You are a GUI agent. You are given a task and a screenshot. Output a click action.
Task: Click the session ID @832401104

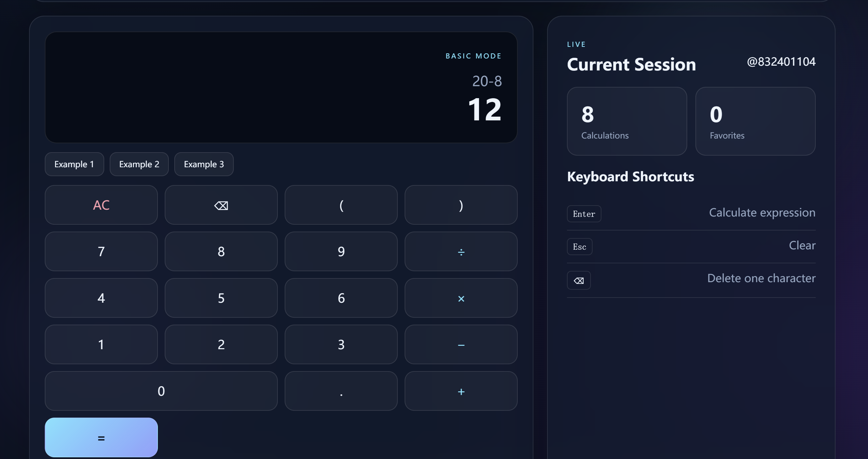pos(781,62)
